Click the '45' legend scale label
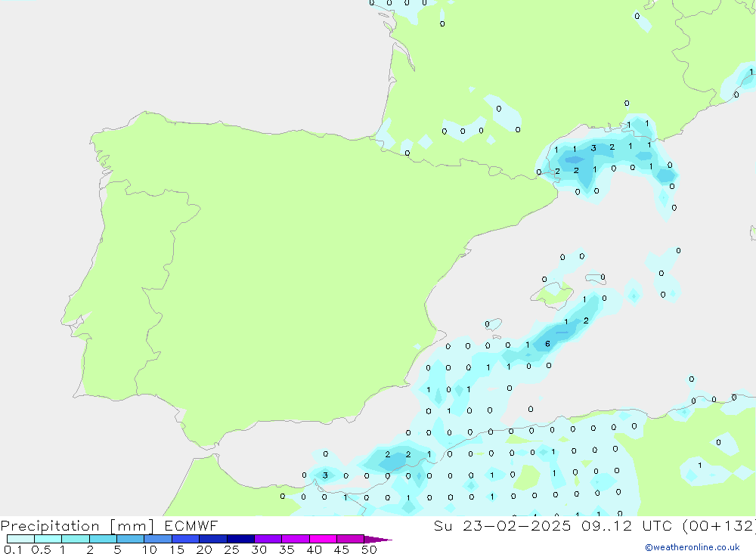756x554 pixels. tap(342, 549)
